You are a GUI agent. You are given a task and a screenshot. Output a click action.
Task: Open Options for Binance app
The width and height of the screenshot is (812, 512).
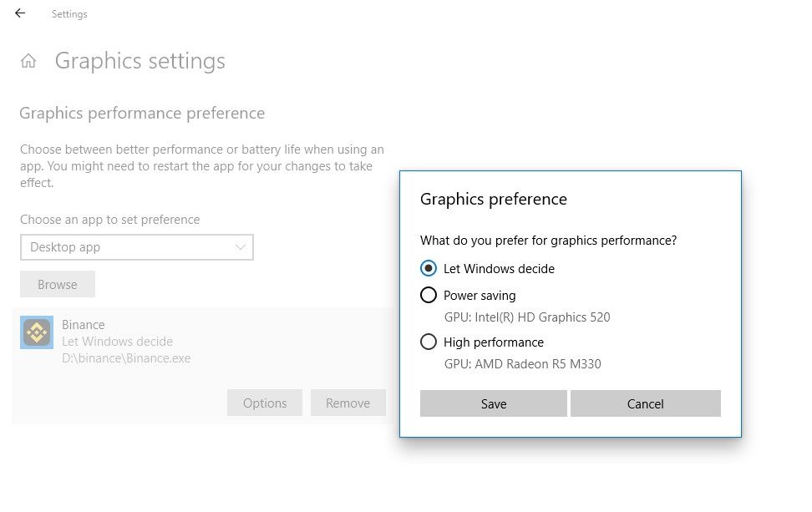pyautogui.click(x=265, y=403)
